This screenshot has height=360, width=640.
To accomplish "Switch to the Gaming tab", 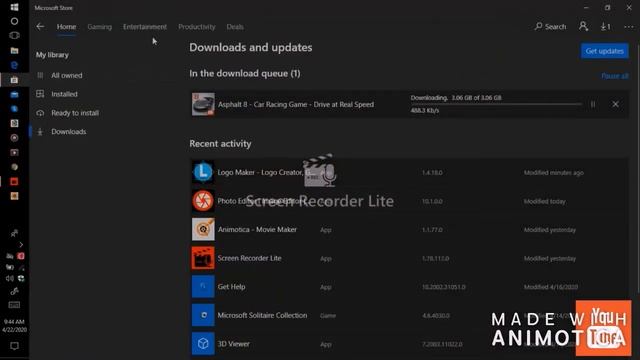I will (x=99, y=27).
